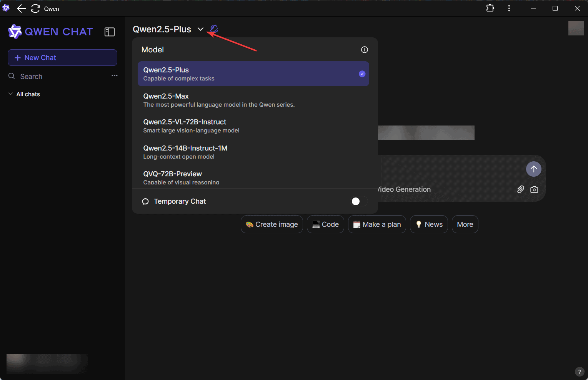The image size is (588, 380).
Task: Click the message input area
Action: point(450,169)
